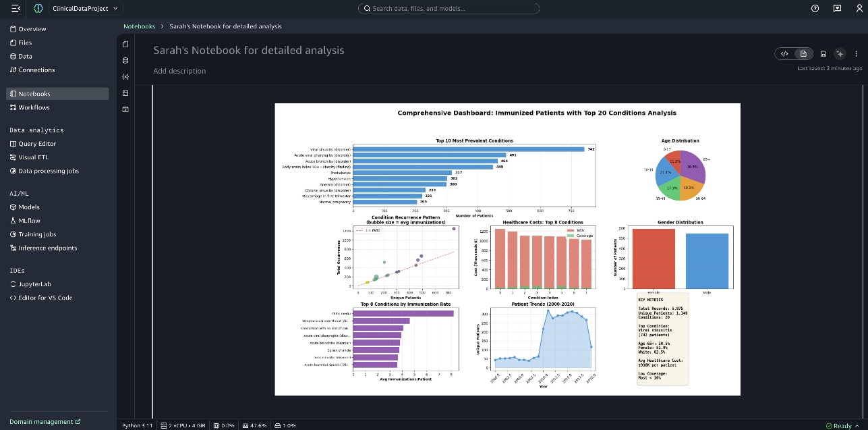This screenshot has height=430, width=868.
Task: Switch notebook to code view
Action: coord(784,54)
